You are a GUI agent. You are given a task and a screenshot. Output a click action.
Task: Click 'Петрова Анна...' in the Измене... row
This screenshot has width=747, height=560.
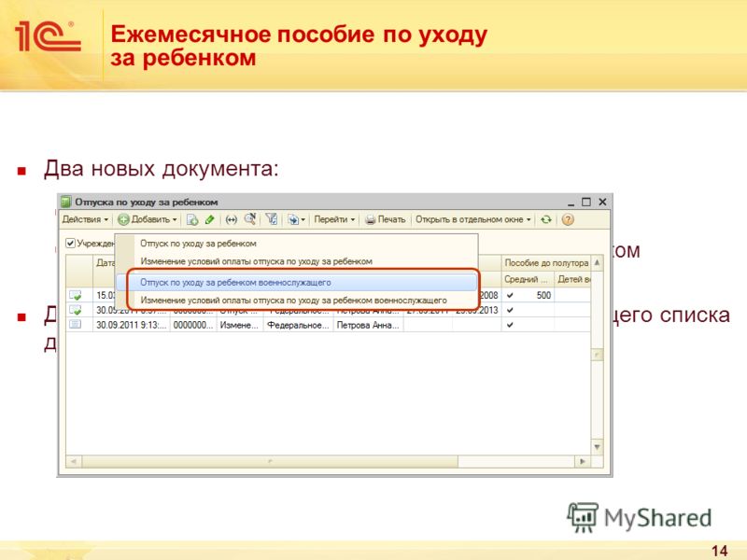(368, 325)
